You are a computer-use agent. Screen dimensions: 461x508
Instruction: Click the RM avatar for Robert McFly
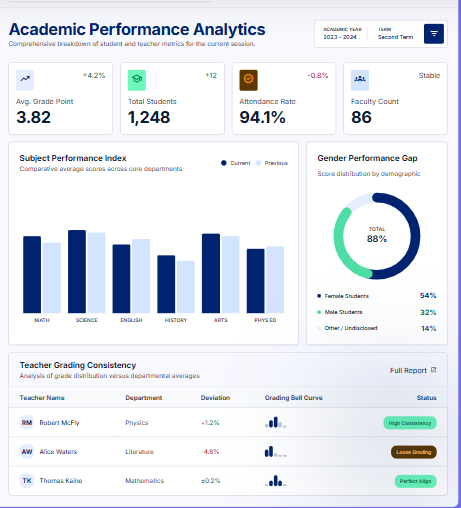coord(27,423)
